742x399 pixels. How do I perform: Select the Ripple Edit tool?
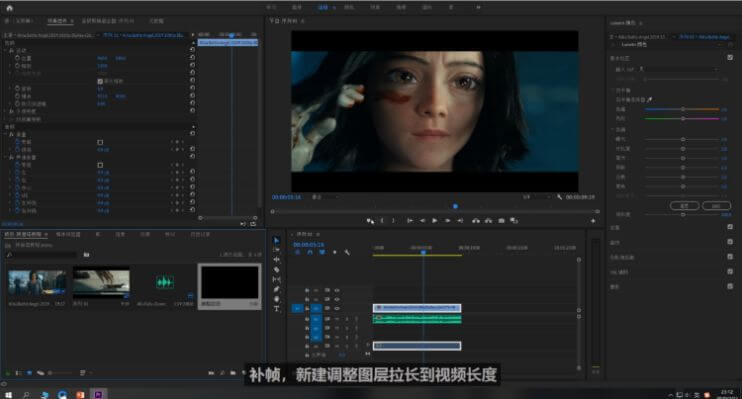tap(277, 260)
